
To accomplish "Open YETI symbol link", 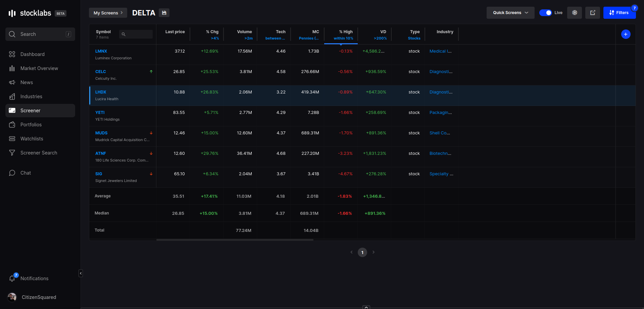I will coord(100,113).
